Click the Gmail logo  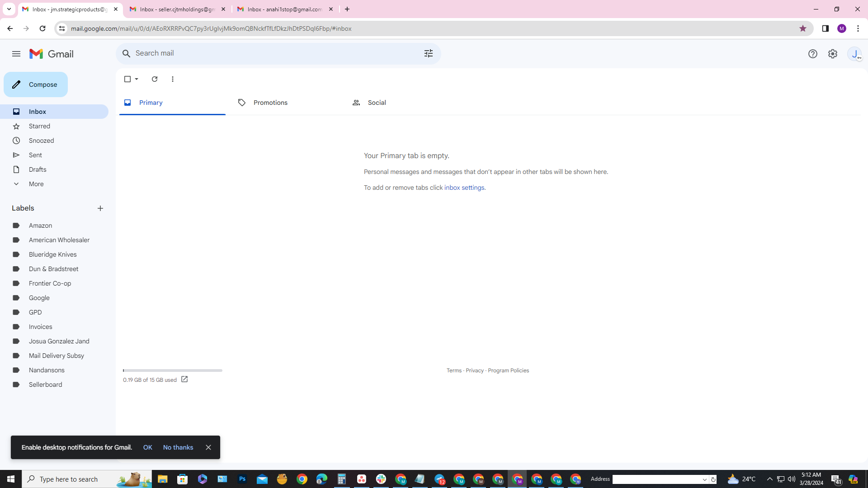coord(52,54)
